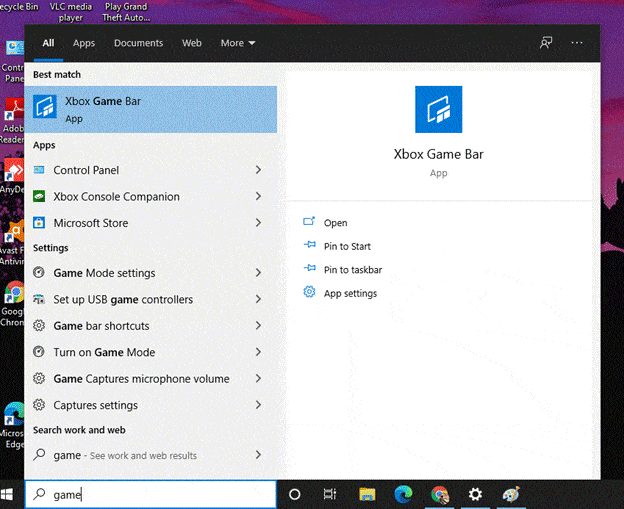Open Task View on the taskbar

click(330, 495)
